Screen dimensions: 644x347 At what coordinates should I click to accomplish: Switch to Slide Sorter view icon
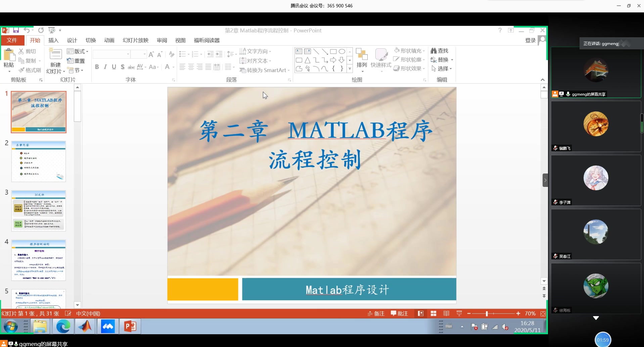(x=433, y=313)
